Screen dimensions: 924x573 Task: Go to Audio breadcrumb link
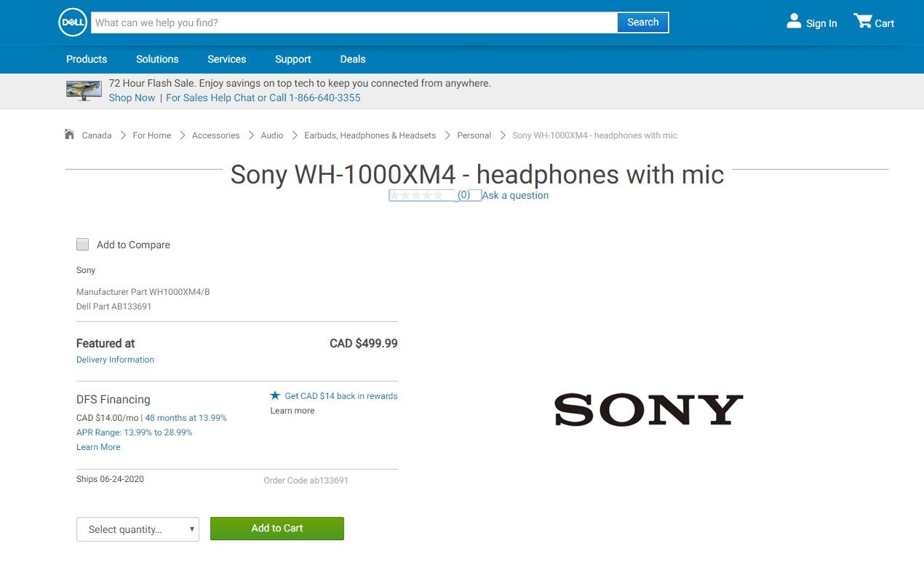coord(272,135)
